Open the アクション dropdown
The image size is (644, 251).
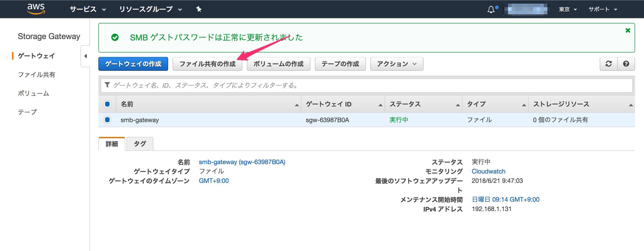[x=396, y=64]
